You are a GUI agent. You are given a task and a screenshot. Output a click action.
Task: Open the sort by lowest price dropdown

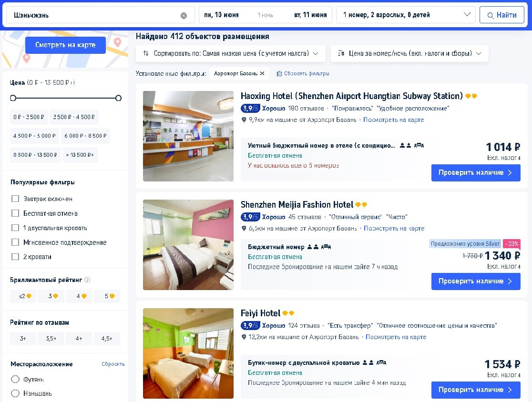231,53
